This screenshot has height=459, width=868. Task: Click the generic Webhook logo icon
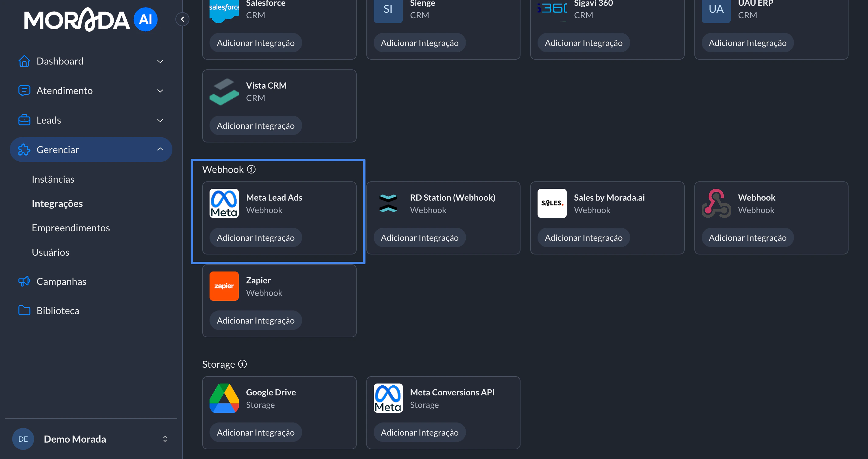[x=716, y=203]
